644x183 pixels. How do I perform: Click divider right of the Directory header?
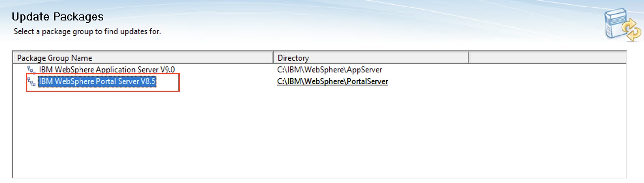click(469, 58)
